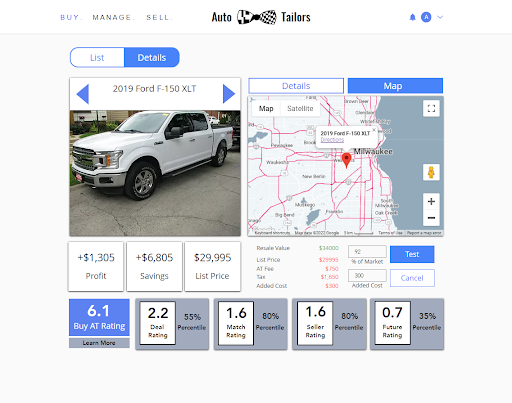Click the +$1,305 Profit card
The height and width of the screenshot is (403, 512).
[96, 266]
